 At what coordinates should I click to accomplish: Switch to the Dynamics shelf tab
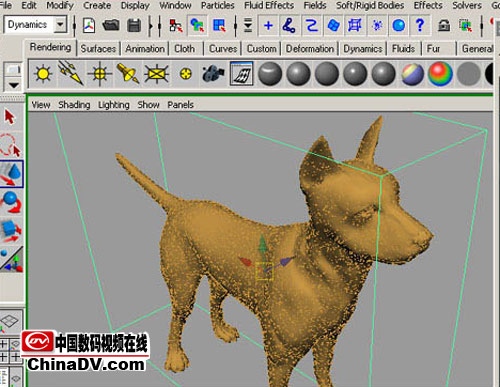point(363,49)
